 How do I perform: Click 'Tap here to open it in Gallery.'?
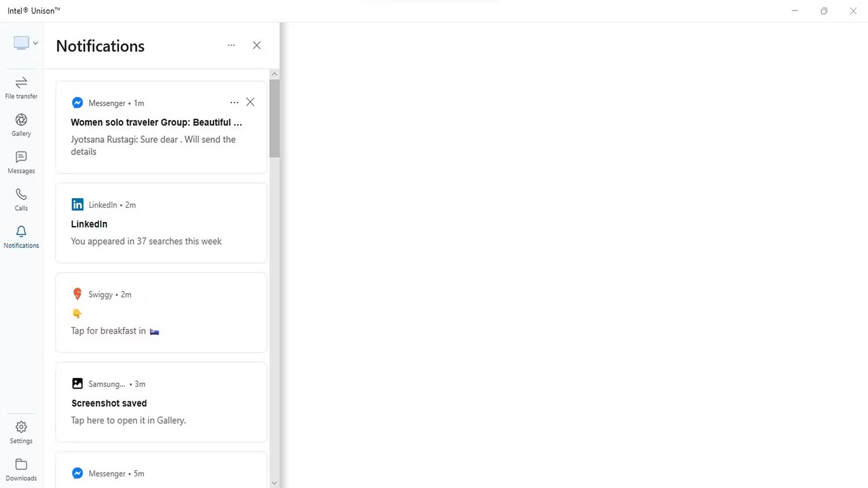128,421
